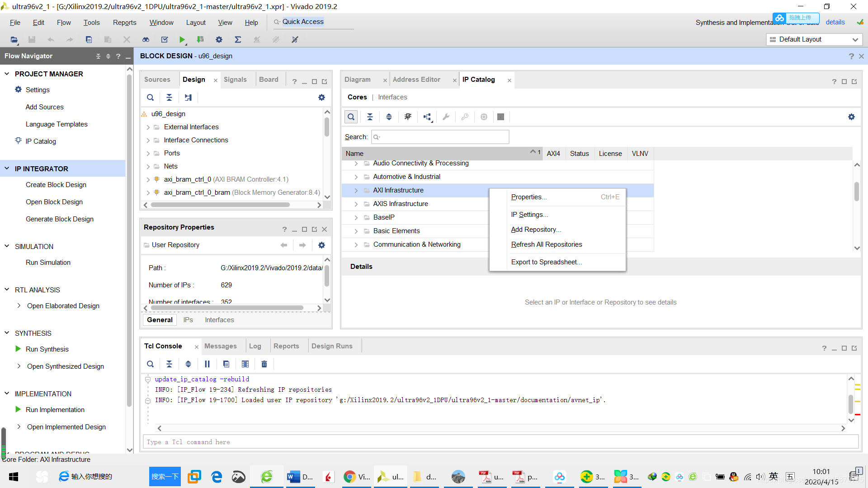Expand the AXI Infrastructure tree node
The height and width of the screenshot is (488, 868).
click(x=355, y=190)
